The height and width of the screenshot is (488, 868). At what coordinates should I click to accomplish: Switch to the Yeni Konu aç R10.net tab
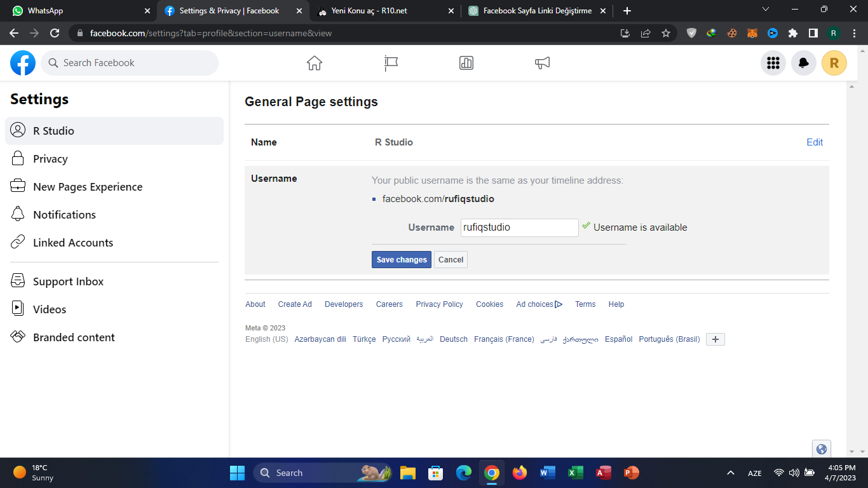pos(384,11)
